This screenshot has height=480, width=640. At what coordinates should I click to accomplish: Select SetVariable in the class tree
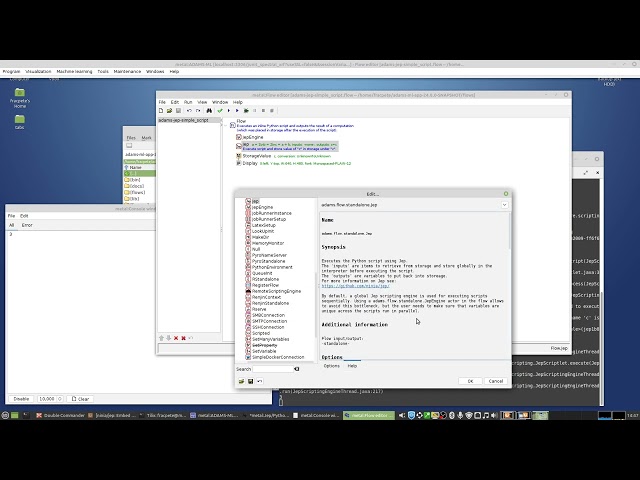tap(264, 351)
